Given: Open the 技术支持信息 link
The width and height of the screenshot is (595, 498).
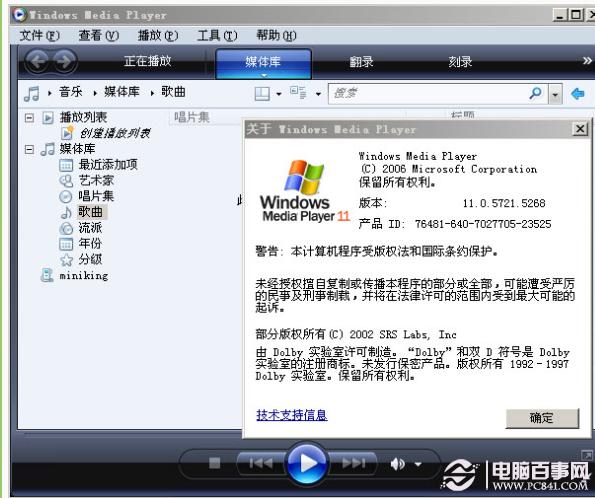Looking at the screenshot, I should (x=291, y=415).
